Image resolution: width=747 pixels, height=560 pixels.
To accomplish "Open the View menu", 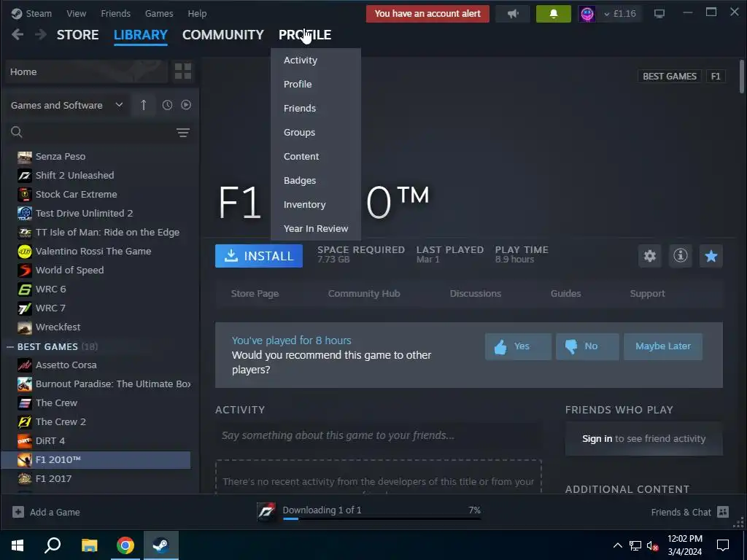I will (76, 13).
